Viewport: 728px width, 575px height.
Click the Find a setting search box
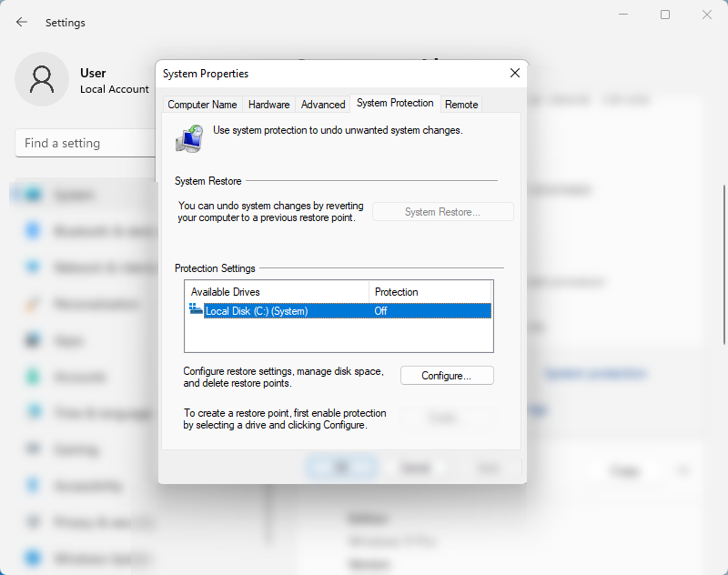pyautogui.click(x=86, y=143)
